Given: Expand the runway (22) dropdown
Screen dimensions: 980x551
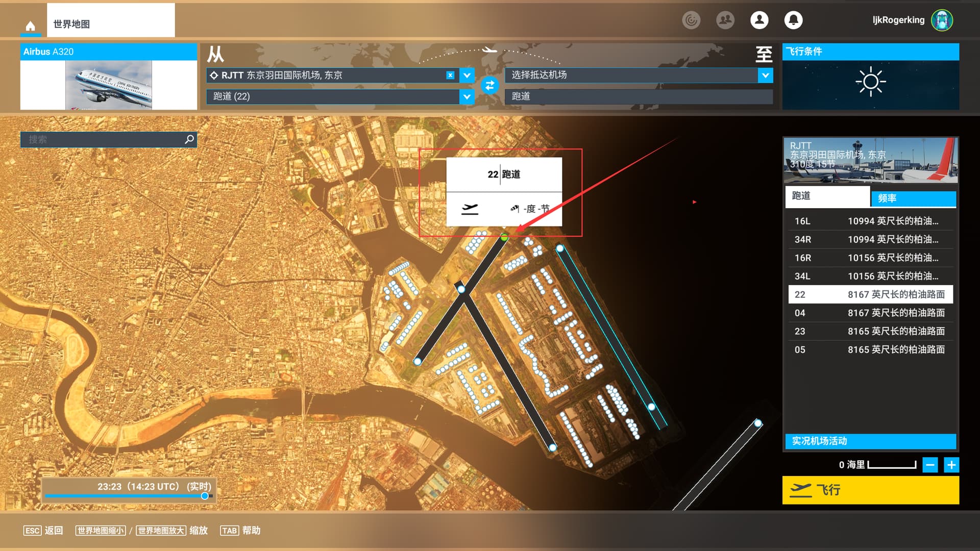Looking at the screenshot, I should [x=467, y=96].
